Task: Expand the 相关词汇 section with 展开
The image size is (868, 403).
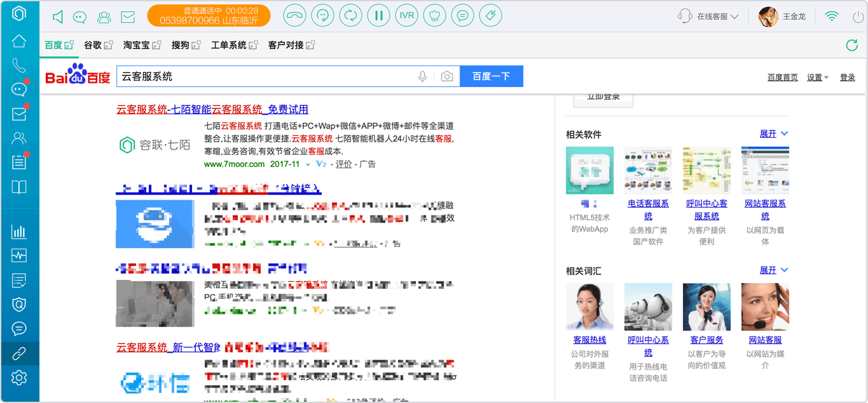Action: pyautogui.click(x=774, y=270)
